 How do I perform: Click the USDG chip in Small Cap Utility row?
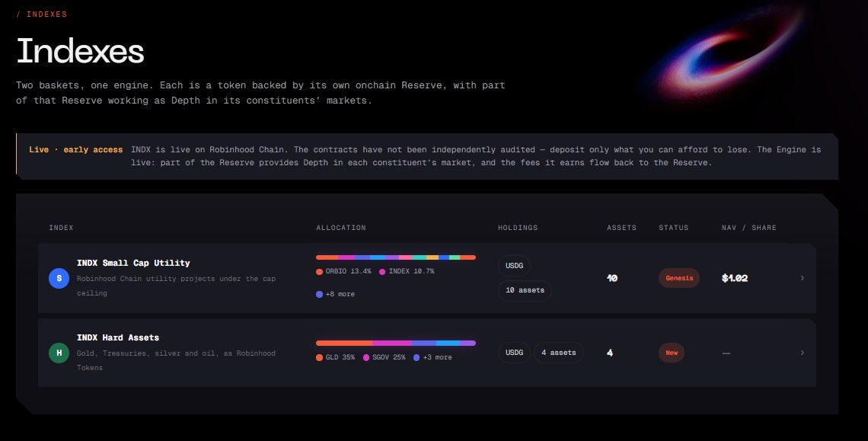[514, 266]
